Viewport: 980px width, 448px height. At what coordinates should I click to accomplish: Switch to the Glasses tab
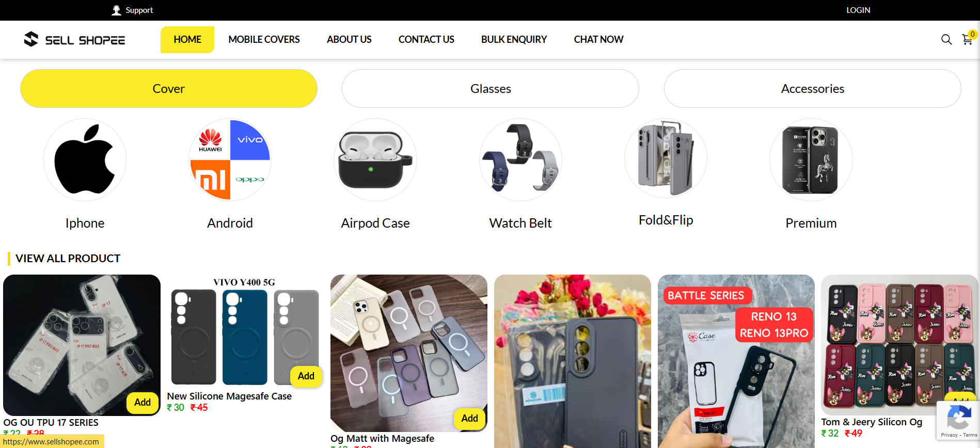(491, 89)
